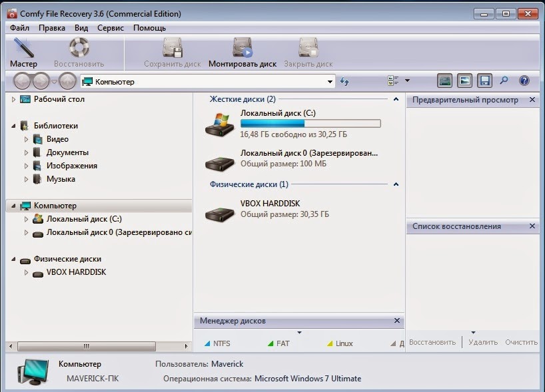Expand the Рабочий стол tree node
545x392 pixels.
[x=13, y=99]
